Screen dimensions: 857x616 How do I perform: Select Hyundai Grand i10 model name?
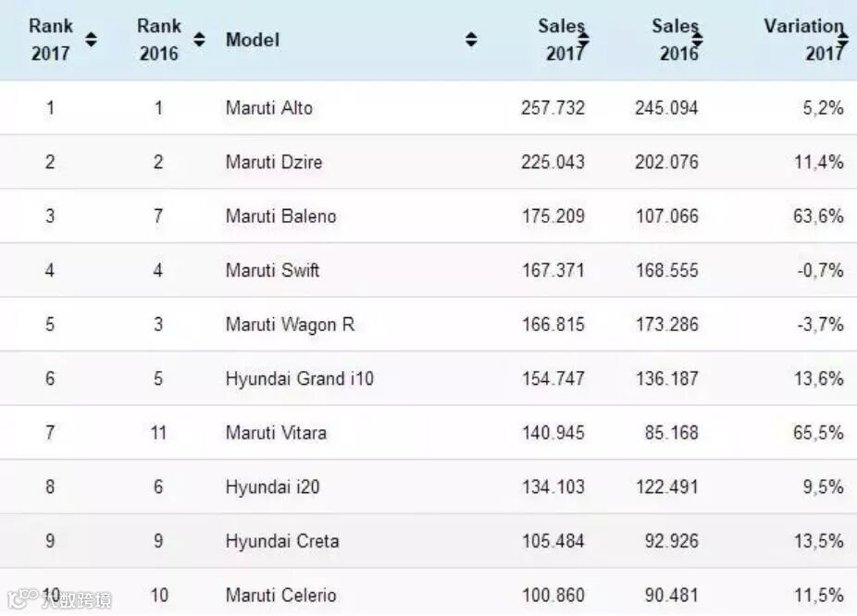coord(299,378)
